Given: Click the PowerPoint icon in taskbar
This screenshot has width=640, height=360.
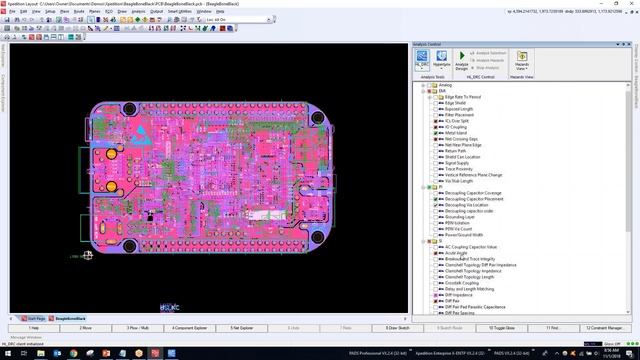Looking at the screenshot, I should click(106, 353).
